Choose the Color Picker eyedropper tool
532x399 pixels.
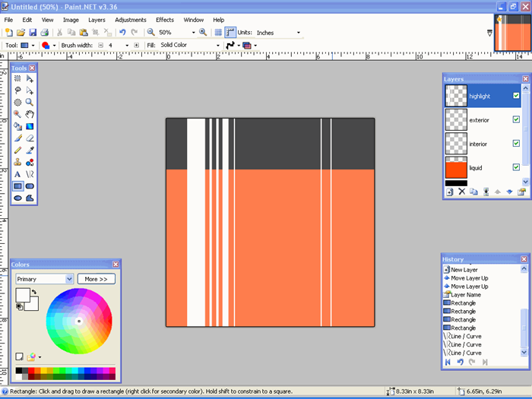click(30, 150)
